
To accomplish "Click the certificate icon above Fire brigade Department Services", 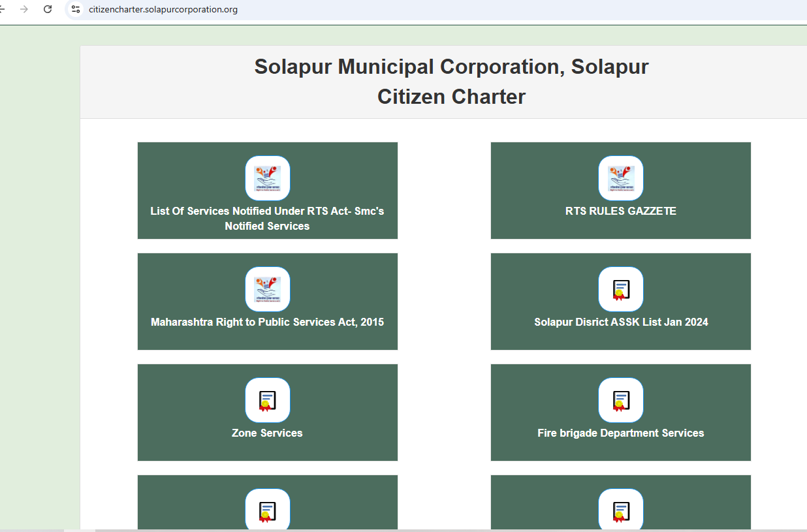I will coord(620,400).
